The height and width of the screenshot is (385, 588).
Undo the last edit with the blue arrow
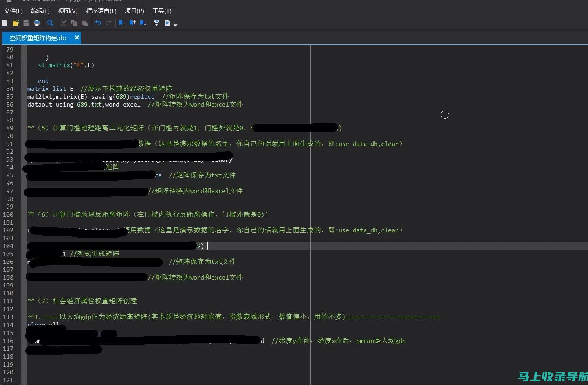pos(98,23)
